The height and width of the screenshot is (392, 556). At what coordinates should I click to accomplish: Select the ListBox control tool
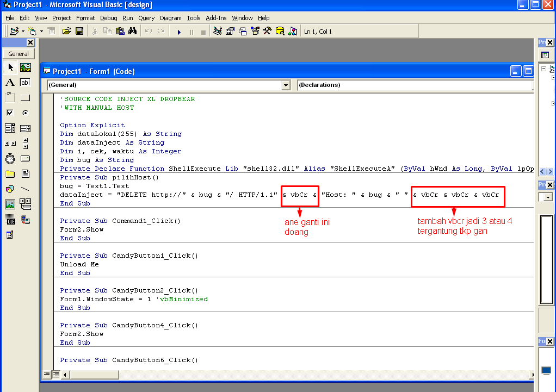click(25, 128)
